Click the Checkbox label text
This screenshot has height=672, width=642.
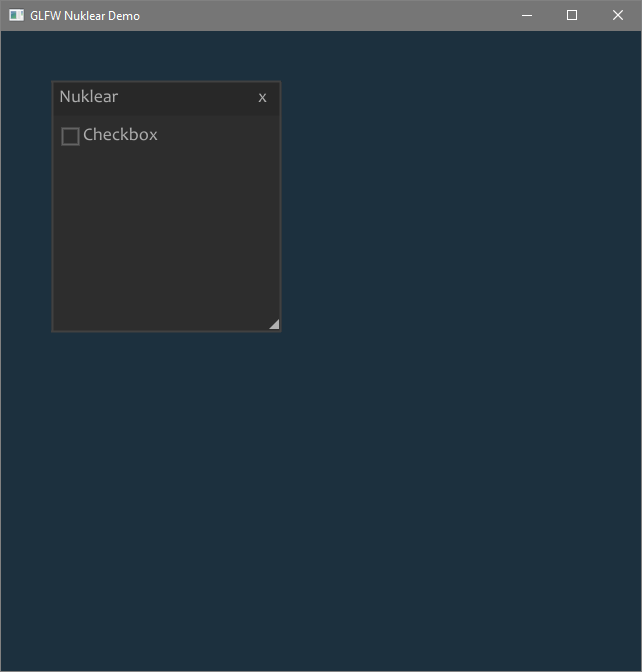pyautogui.click(x=120, y=135)
